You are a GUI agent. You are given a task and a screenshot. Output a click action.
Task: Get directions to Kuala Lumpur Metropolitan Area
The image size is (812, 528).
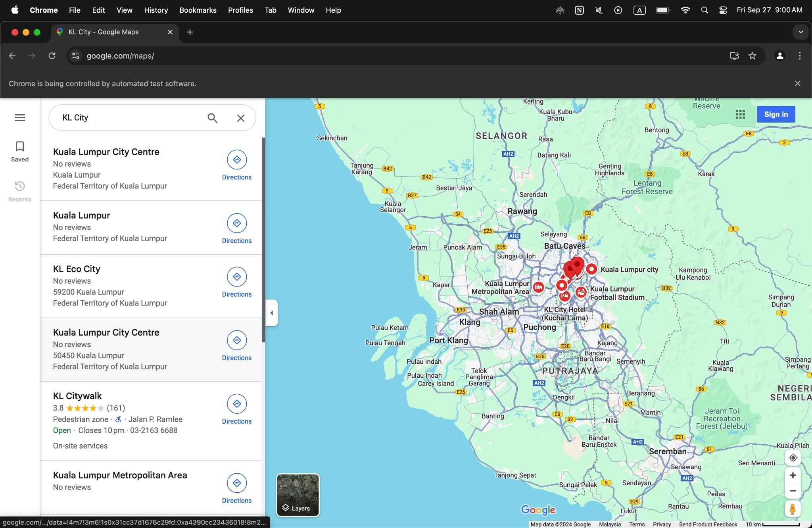point(237,489)
